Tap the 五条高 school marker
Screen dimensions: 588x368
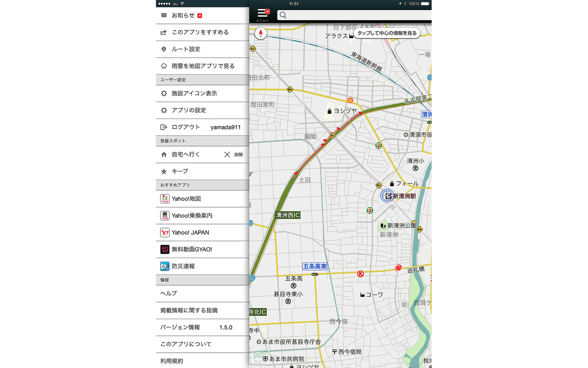pos(293,286)
